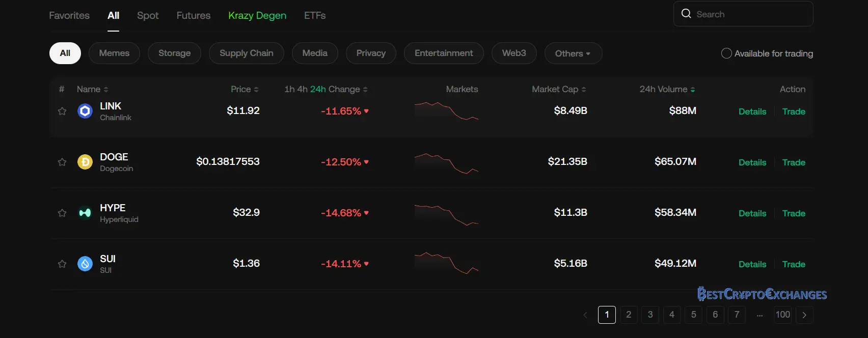Filter by Storage category
Image resolution: width=868 pixels, height=338 pixels.
[174, 53]
